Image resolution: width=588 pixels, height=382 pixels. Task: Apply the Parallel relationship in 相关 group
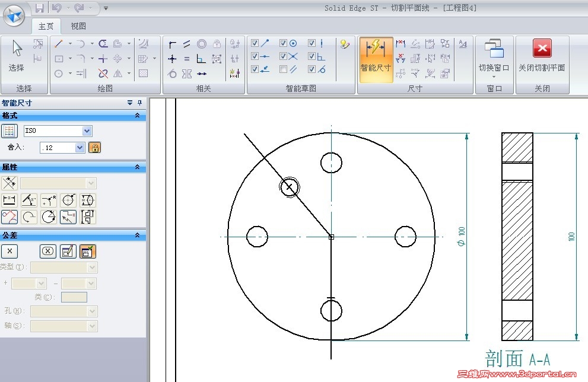[x=187, y=44]
